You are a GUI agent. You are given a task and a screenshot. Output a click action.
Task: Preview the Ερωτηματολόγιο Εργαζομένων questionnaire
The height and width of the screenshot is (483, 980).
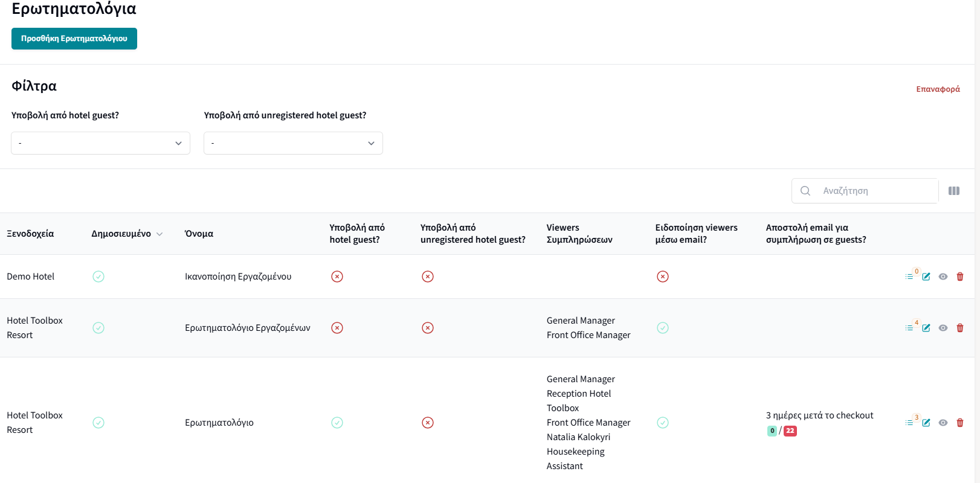pos(943,328)
